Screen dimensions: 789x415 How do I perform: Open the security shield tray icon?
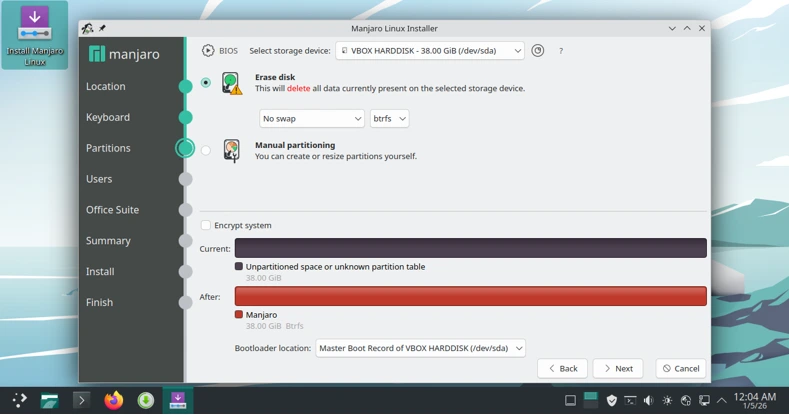click(x=611, y=400)
